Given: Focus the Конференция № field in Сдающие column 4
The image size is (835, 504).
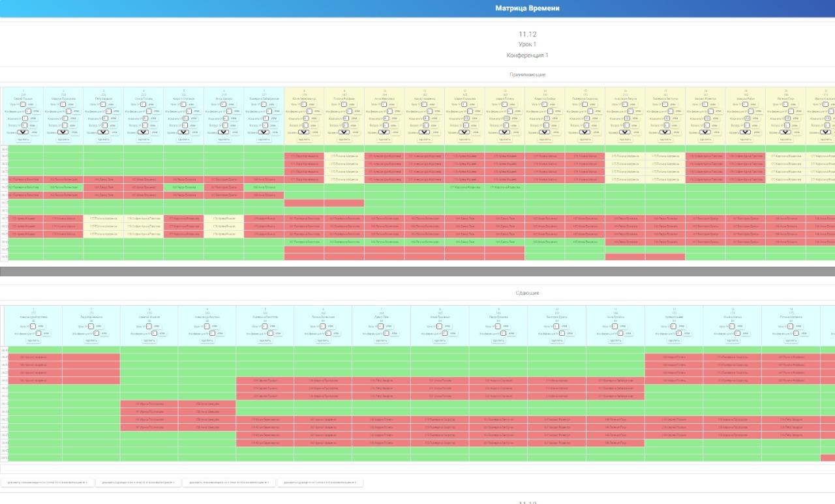Looking at the screenshot, I should point(213,333).
